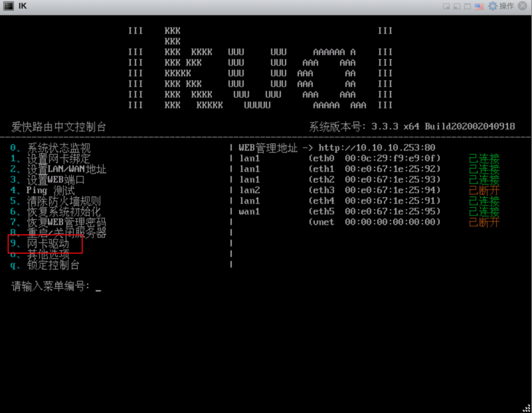Click the WEB管理地址 label
Viewport: 532px width, 413px height.
[268, 148]
